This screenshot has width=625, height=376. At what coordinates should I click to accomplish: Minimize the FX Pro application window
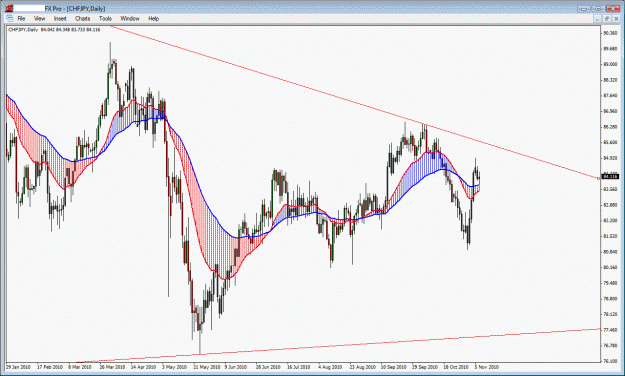pyautogui.click(x=584, y=8)
